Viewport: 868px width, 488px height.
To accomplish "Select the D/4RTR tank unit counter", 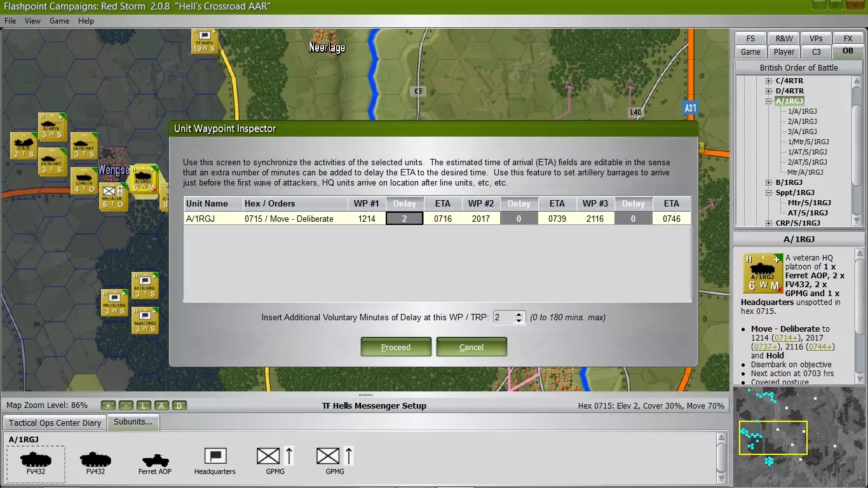I will tap(51, 126).
